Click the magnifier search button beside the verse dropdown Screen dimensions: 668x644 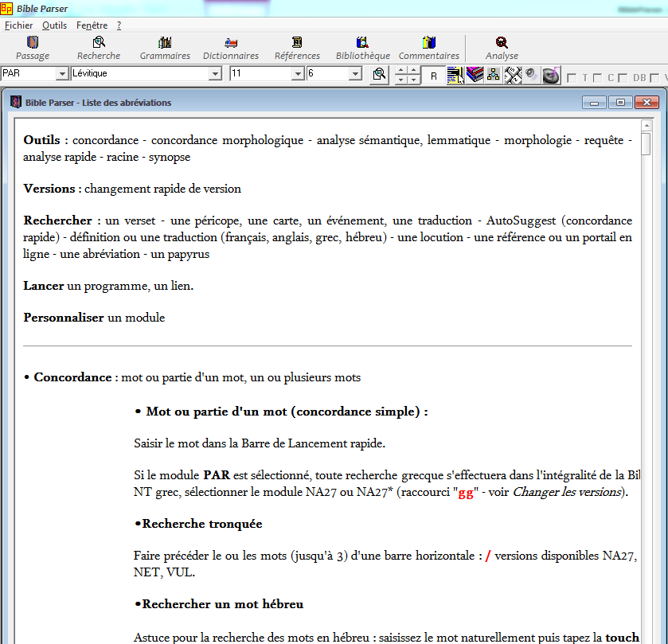point(379,75)
